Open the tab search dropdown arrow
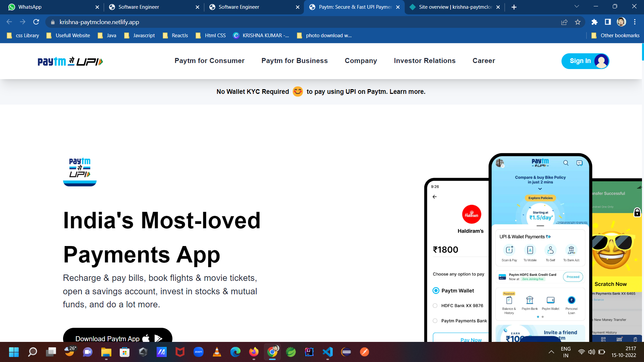 pos(577,7)
